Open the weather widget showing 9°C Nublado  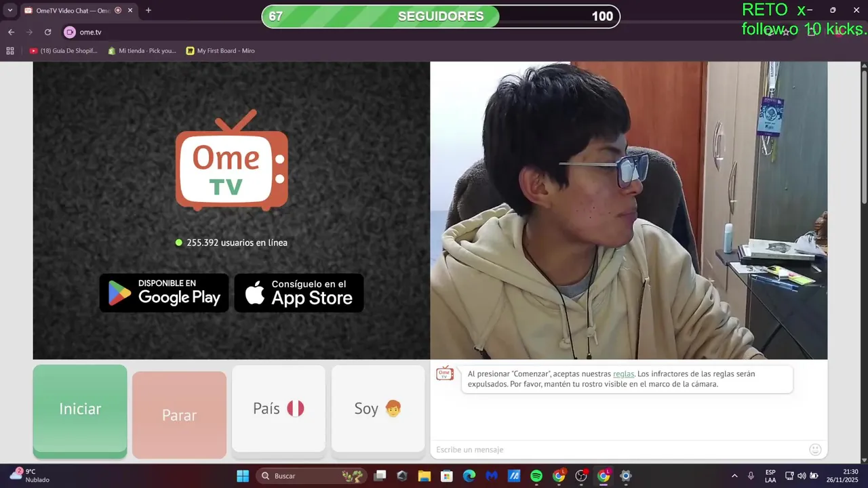(x=29, y=476)
